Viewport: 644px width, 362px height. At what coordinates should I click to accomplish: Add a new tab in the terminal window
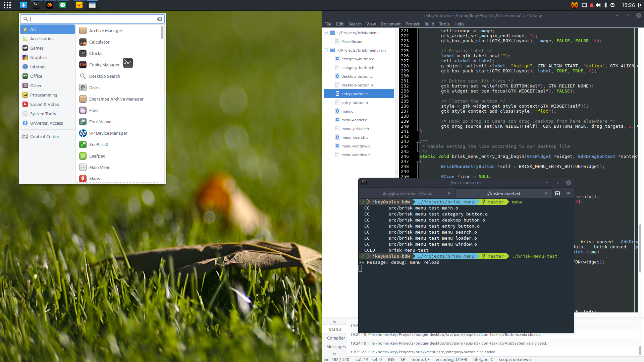point(557,193)
